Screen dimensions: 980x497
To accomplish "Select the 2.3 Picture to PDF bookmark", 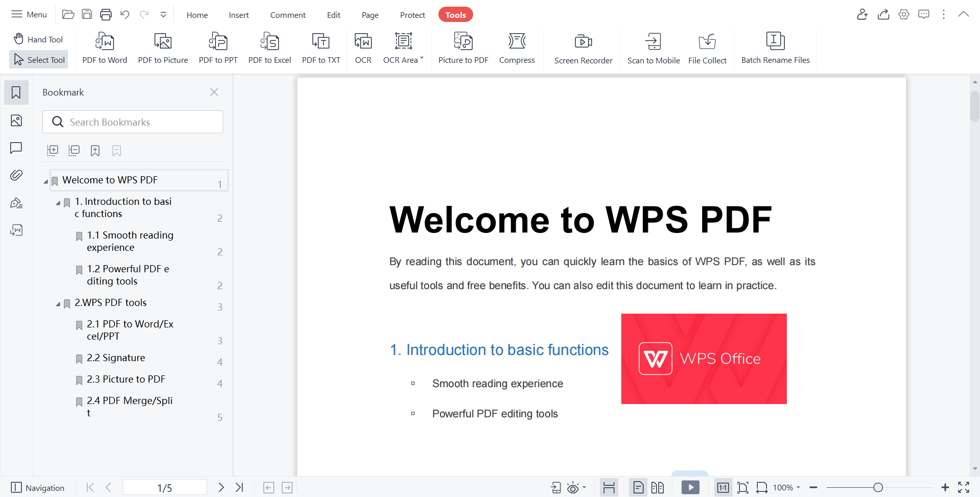I will (x=126, y=379).
